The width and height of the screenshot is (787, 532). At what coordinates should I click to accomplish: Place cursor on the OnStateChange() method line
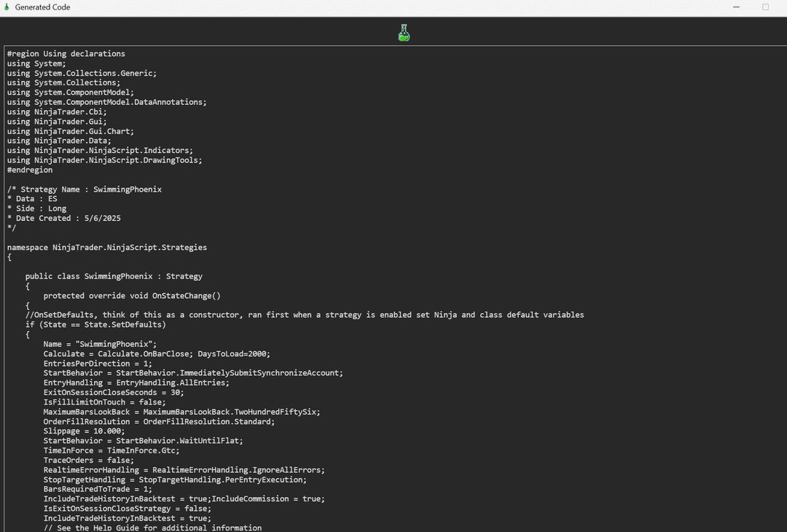click(x=132, y=296)
